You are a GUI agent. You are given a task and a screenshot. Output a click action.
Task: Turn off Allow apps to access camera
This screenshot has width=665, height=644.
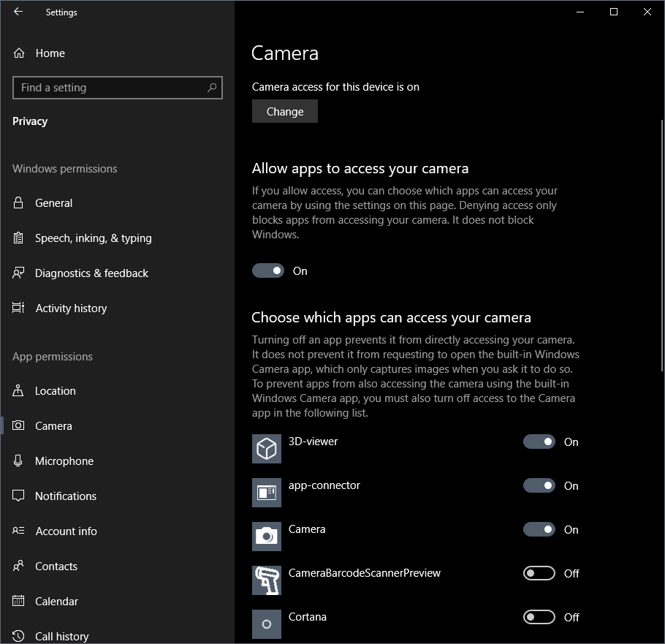click(268, 270)
